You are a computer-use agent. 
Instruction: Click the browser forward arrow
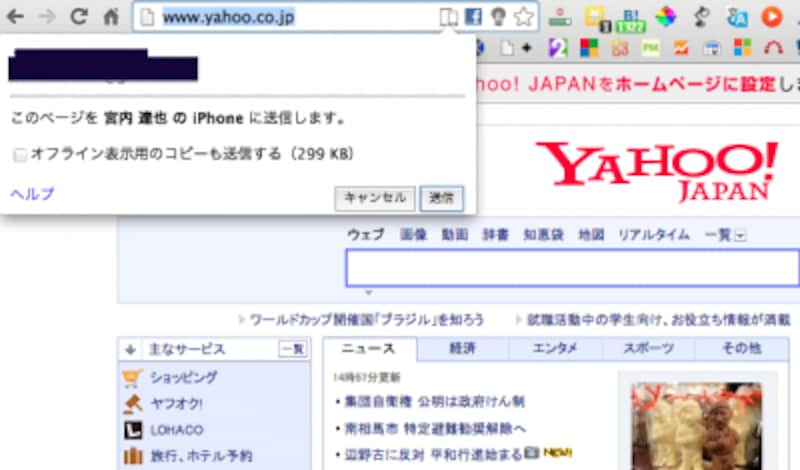point(47,17)
